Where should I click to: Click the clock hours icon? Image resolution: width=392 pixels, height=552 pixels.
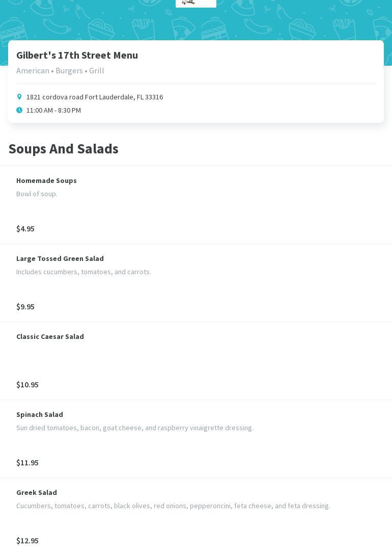19,110
